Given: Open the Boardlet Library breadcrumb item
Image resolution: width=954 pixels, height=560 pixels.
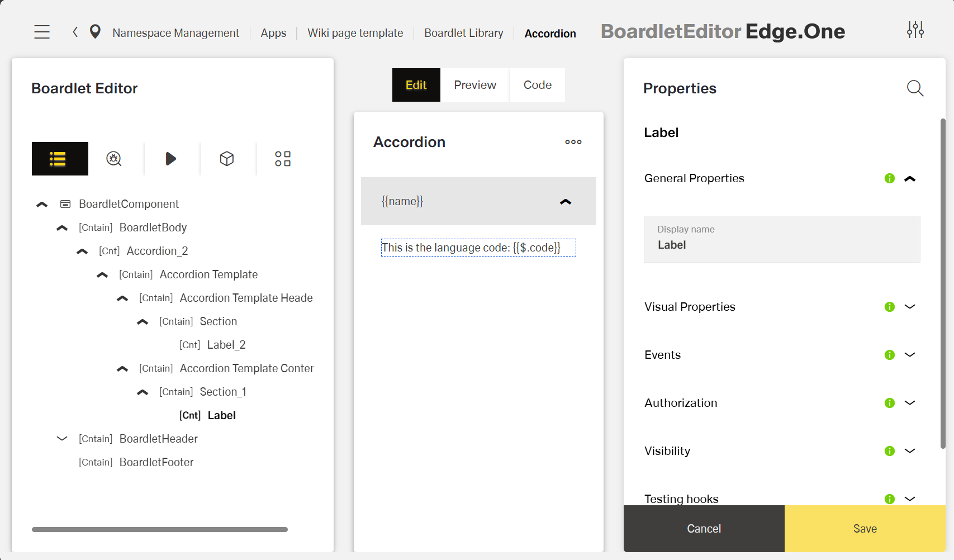Looking at the screenshot, I should click(x=463, y=32).
